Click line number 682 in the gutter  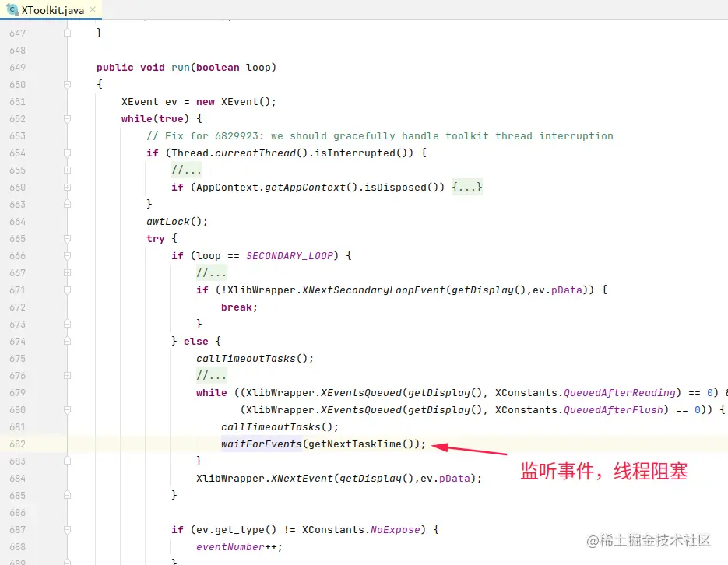pyautogui.click(x=18, y=444)
